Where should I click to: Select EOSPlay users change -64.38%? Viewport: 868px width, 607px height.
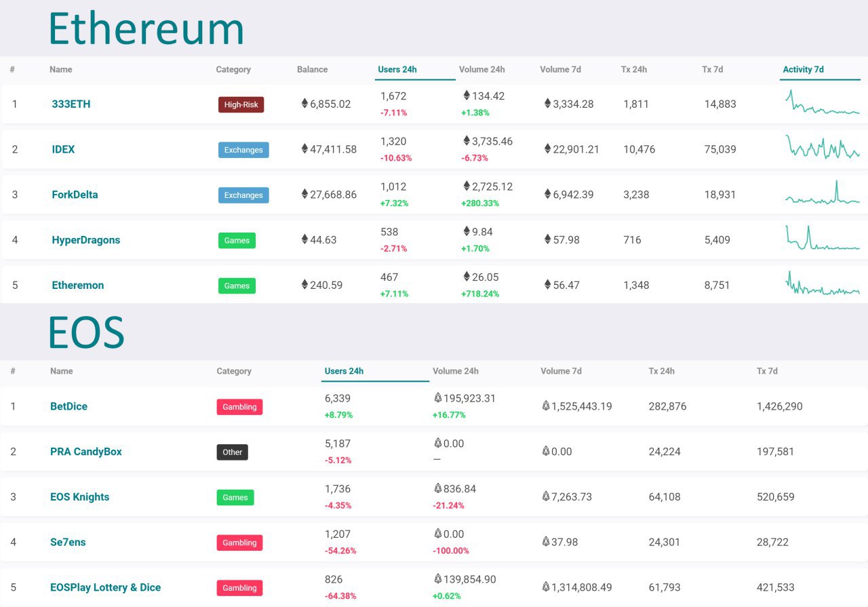point(340,596)
